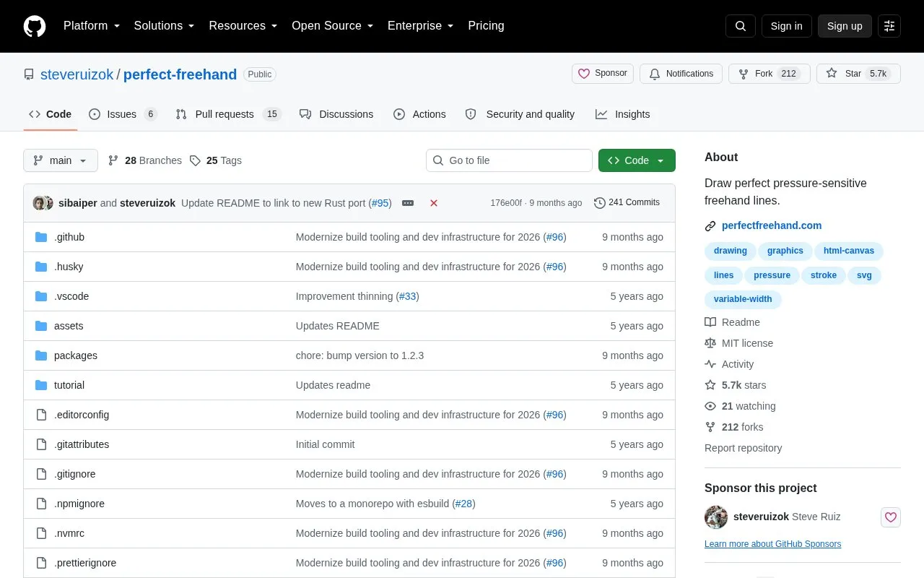Open the search magnifier button
The height and width of the screenshot is (578, 924).
[741, 26]
